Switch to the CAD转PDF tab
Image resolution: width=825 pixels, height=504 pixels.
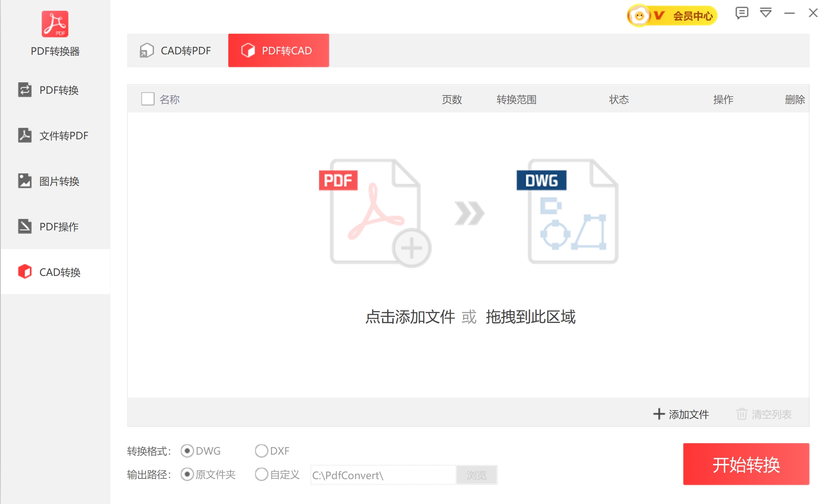point(178,51)
